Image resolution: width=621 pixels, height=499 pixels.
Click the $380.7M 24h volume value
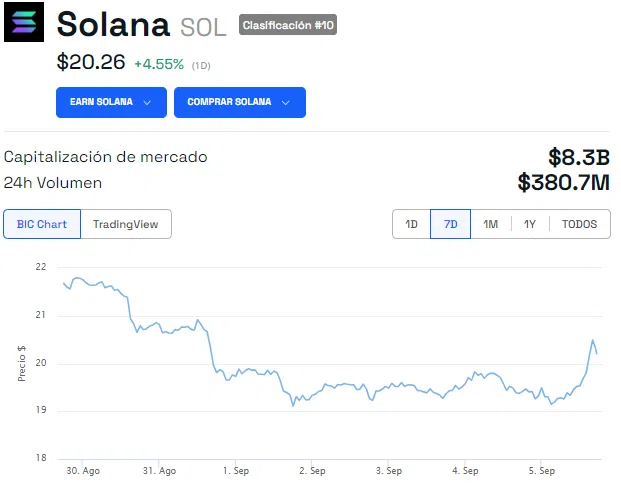click(563, 182)
